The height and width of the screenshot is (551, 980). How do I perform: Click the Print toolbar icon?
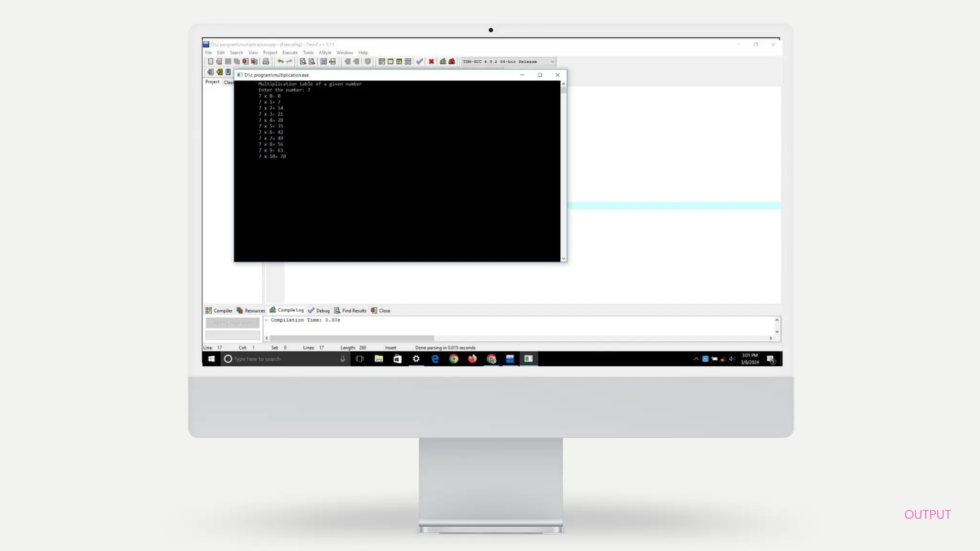[266, 62]
